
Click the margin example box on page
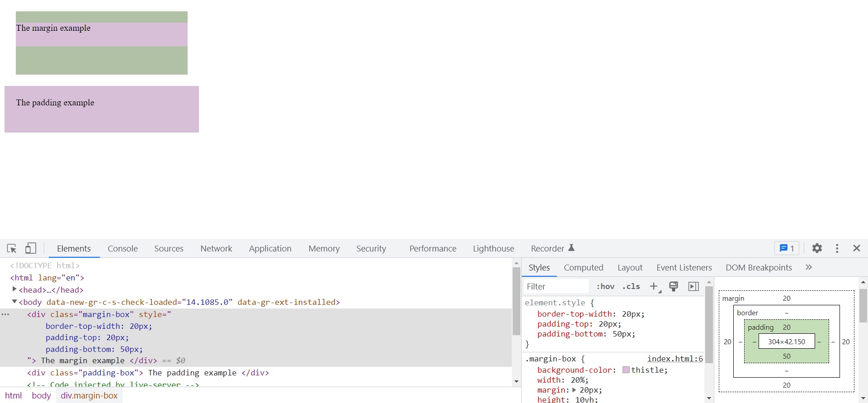102,43
